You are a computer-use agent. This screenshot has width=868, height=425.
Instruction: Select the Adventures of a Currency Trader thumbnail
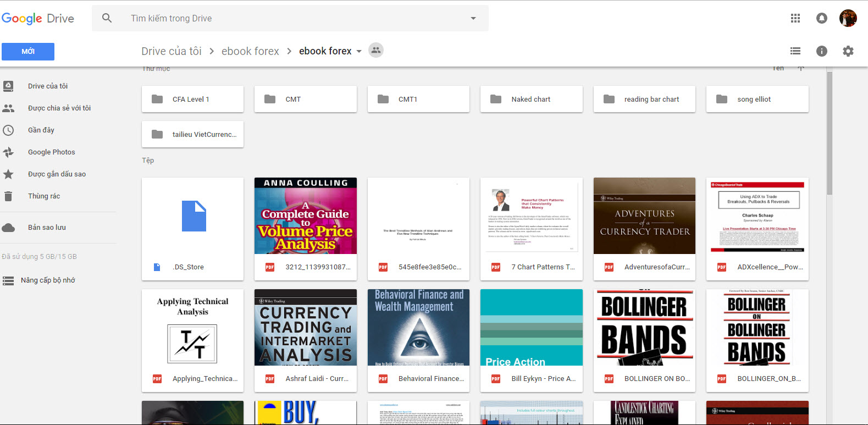pos(644,216)
